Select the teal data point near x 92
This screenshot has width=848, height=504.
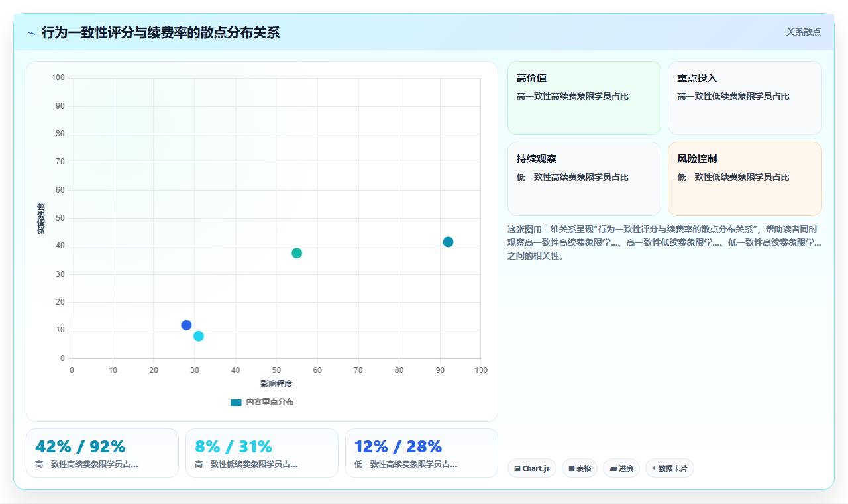click(448, 242)
